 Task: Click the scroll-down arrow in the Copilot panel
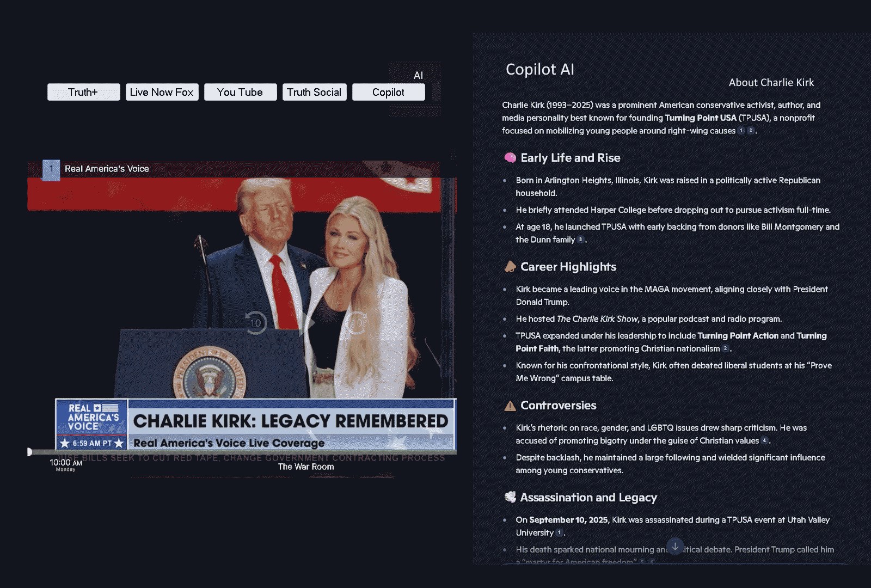pyautogui.click(x=675, y=544)
